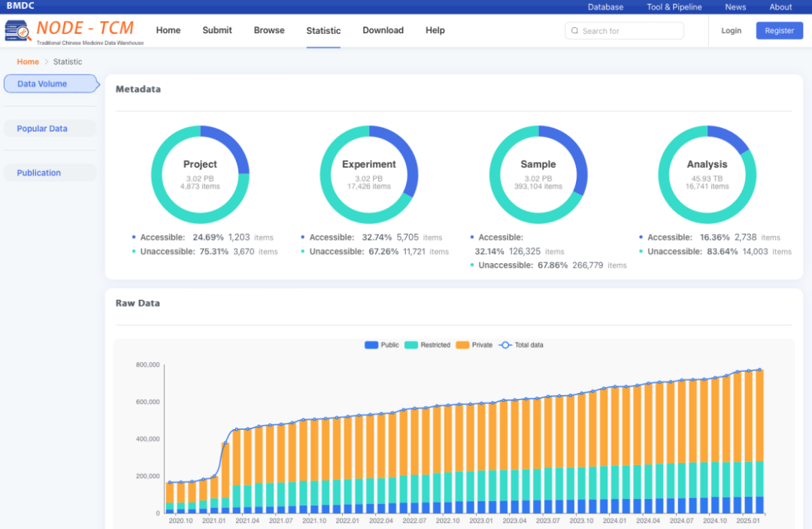
Task: Click the Sample donut chart
Action: click(538, 174)
